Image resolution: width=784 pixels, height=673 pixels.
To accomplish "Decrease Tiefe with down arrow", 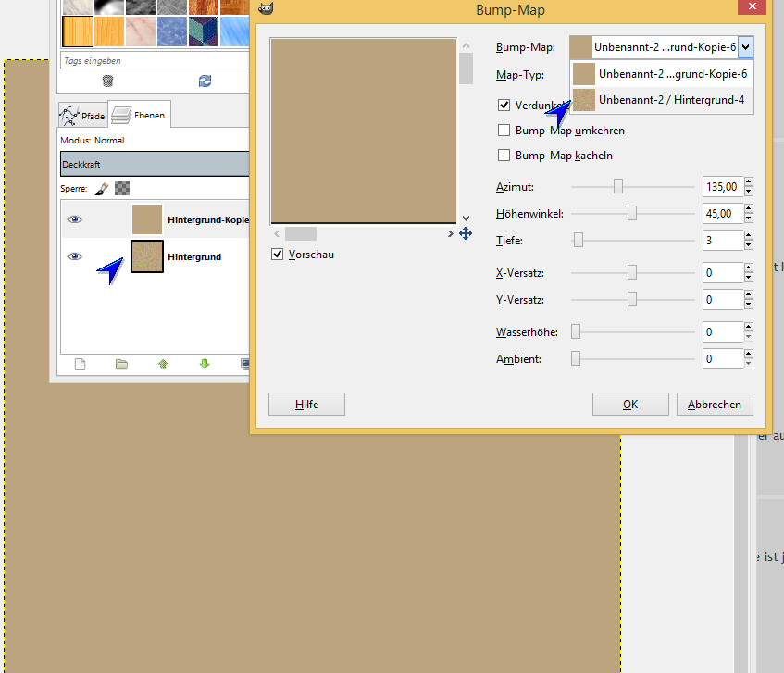I will tap(749, 245).
